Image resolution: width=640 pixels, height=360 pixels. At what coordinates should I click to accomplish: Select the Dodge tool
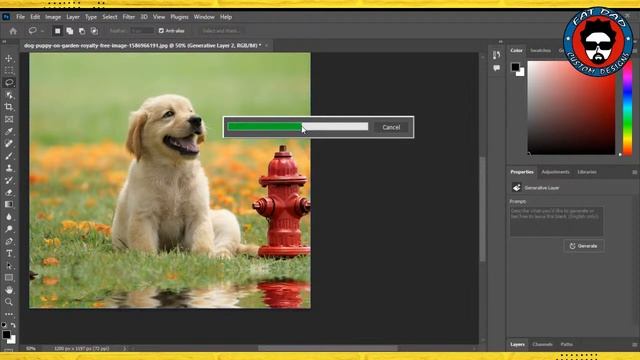[9, 229]
